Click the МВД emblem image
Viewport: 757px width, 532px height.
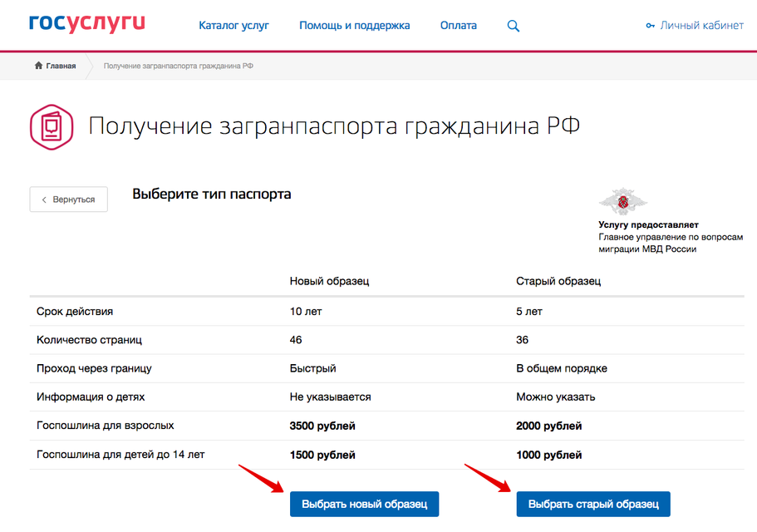(x=623, y=201)
